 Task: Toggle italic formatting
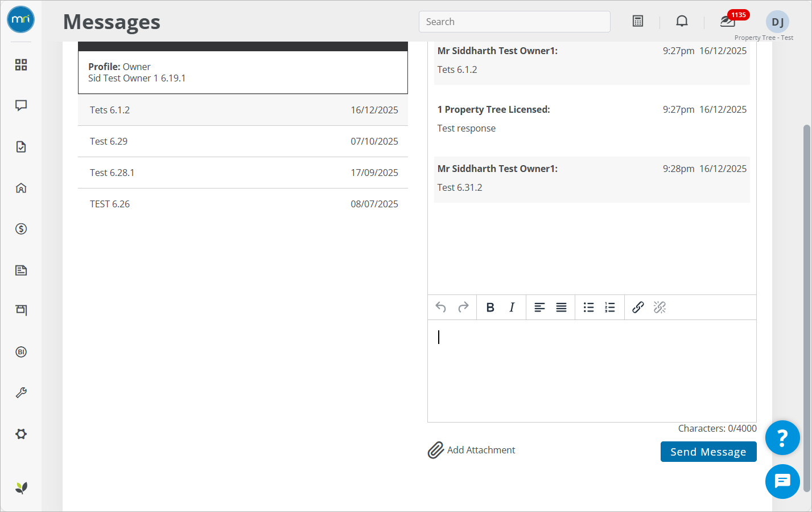[512, 308]
